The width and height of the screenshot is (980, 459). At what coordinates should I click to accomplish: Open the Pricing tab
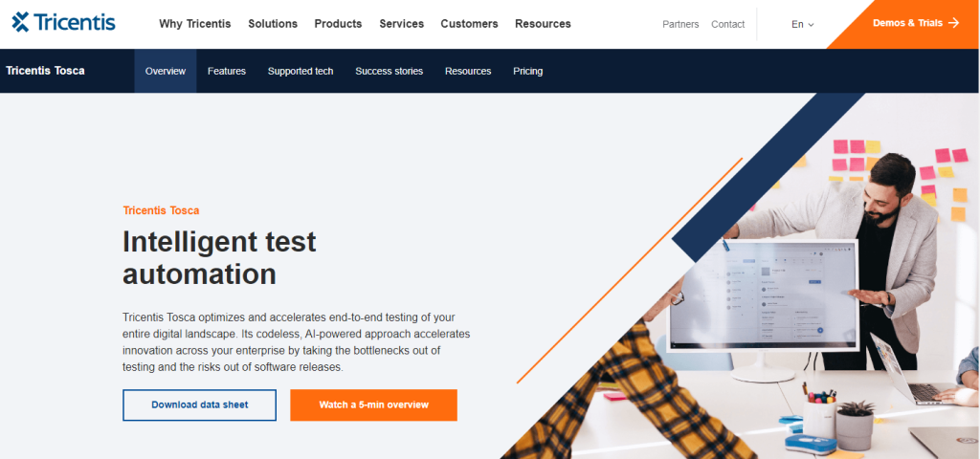(x=528, y=71)
